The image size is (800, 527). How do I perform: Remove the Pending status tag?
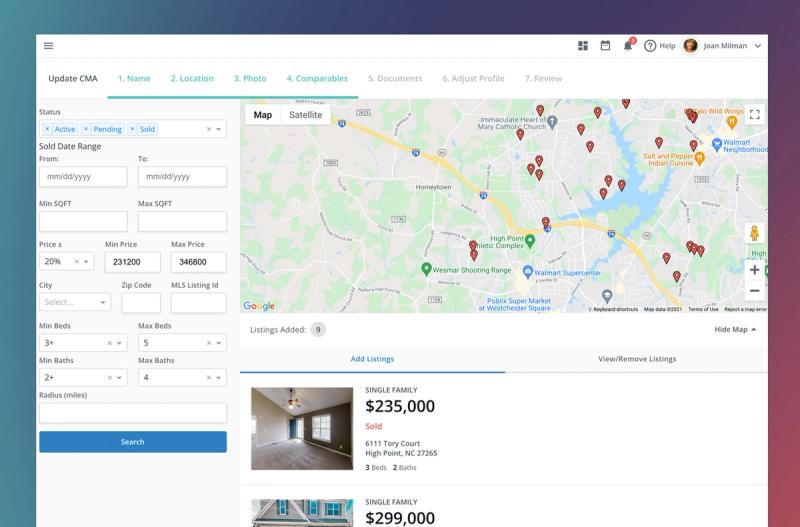86,129
